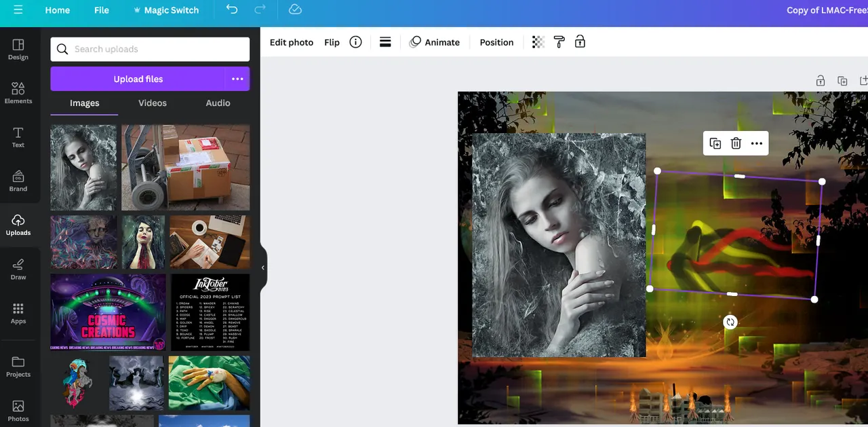
Task: Open the File menu
Action: [x=102, y=10]
